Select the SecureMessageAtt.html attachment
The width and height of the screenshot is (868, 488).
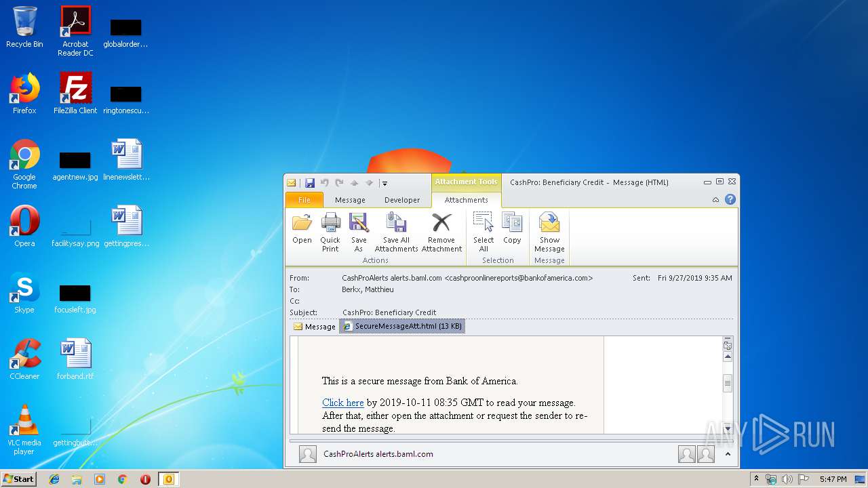point(402,326)
